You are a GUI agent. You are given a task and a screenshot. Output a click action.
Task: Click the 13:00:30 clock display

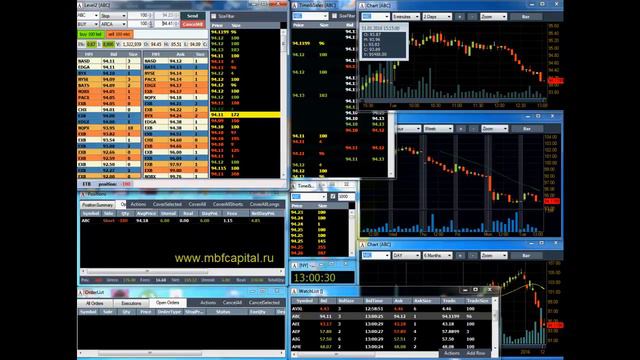[x=322, y=278]
